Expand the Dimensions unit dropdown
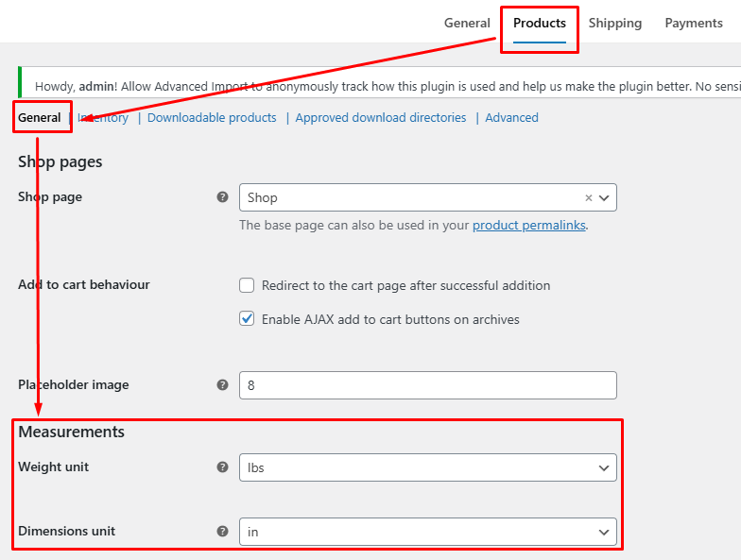Image resolution: width=741 pixels, height=560 pixels. [x=427, y=532]
